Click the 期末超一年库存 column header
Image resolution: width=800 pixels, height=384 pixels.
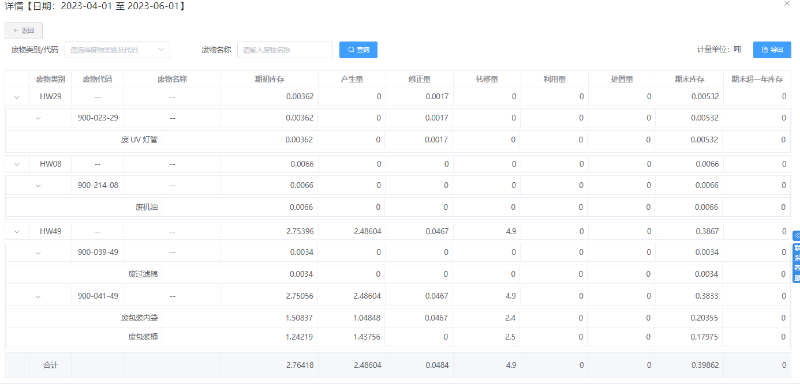pyautogui.click(x=757, y=79)
